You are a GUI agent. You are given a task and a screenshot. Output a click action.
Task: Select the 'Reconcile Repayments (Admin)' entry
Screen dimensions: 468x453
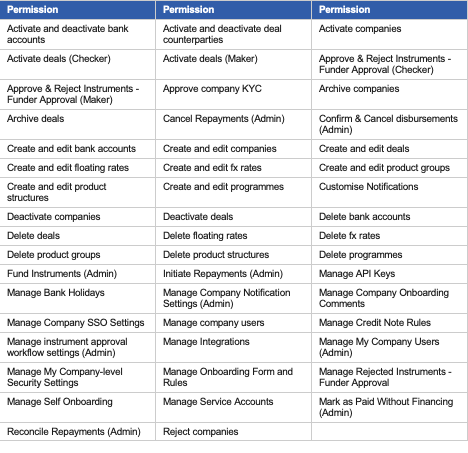click(74, 432)
